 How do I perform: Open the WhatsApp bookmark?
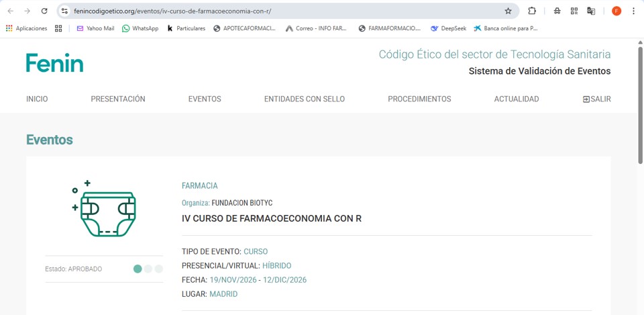[140, 28]
